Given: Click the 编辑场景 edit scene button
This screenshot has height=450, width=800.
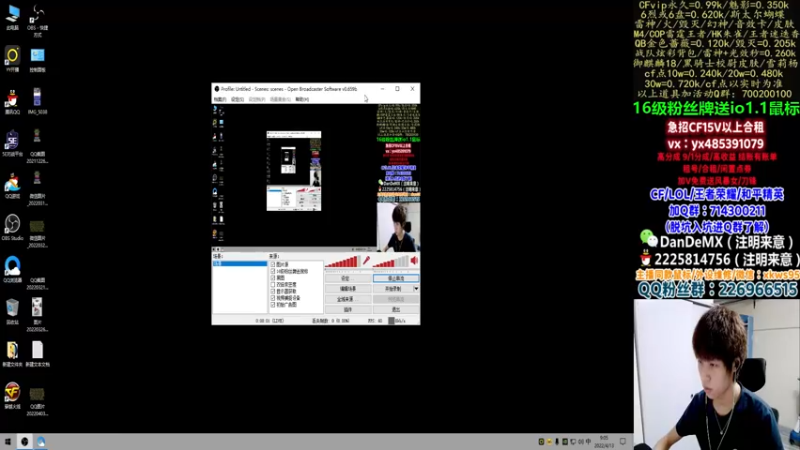Looking at the screenshot, I should click(x=348, y=289).
